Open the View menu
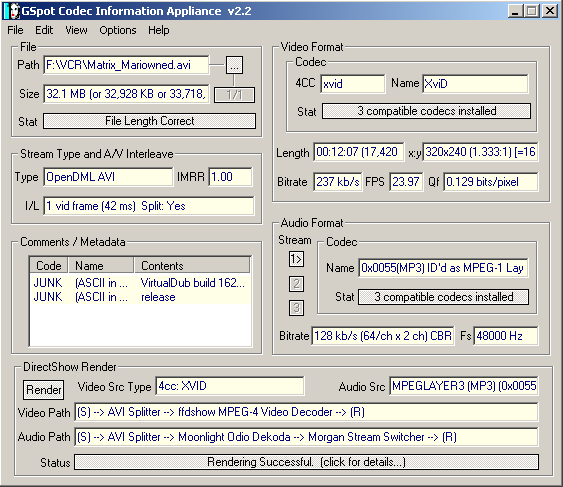Viewport: 563px width, 487px height. pyautogui.click(x=76, y=30)
